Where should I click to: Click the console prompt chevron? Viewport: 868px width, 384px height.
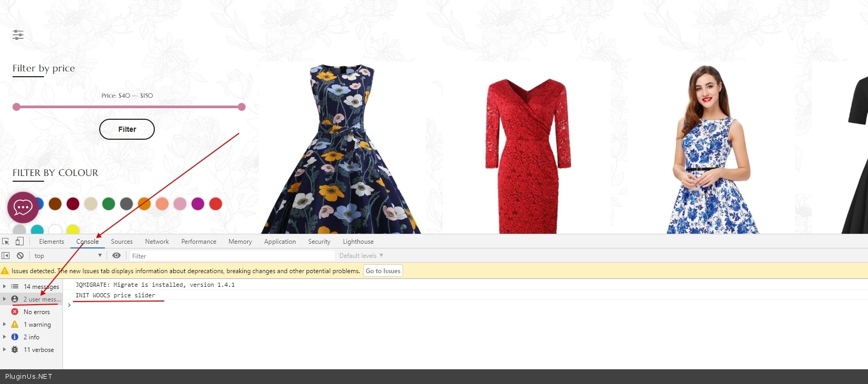69,305
